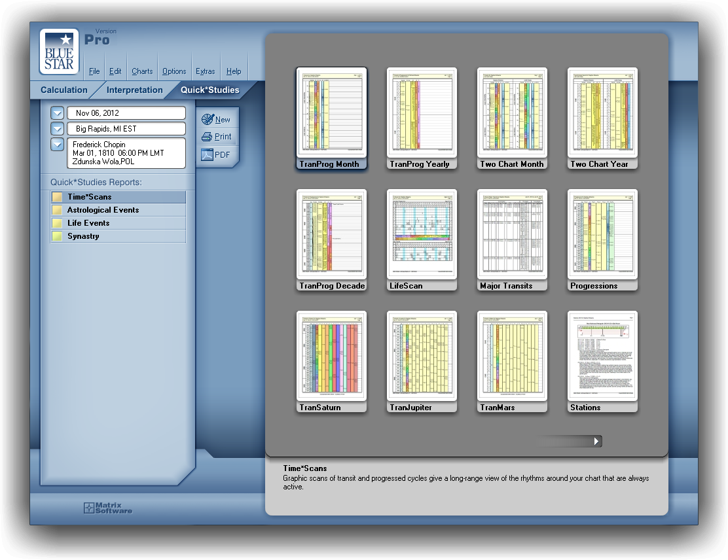Click the New chart wand icon

coord(208,119)
